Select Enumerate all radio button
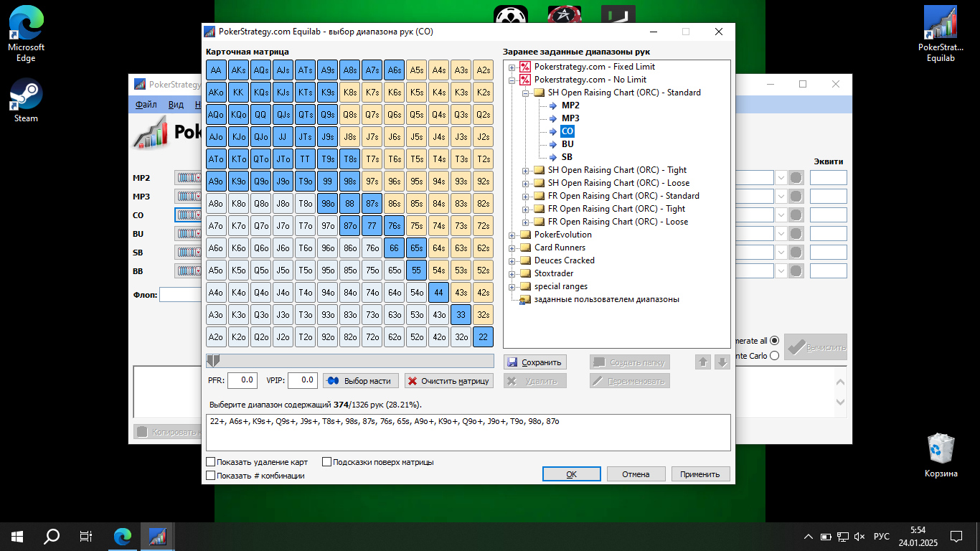Screen dimensions: 980x551 click(x=774, y=341)
